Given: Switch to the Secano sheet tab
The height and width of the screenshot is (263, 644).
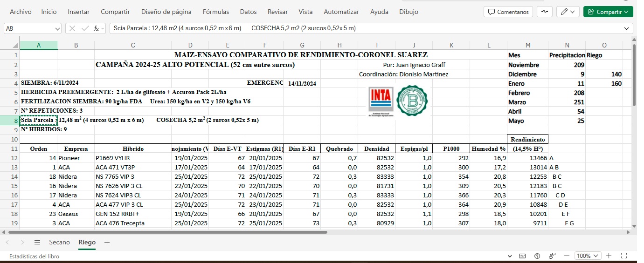Looking at the screenshot, I should click(x=59, y=243).
